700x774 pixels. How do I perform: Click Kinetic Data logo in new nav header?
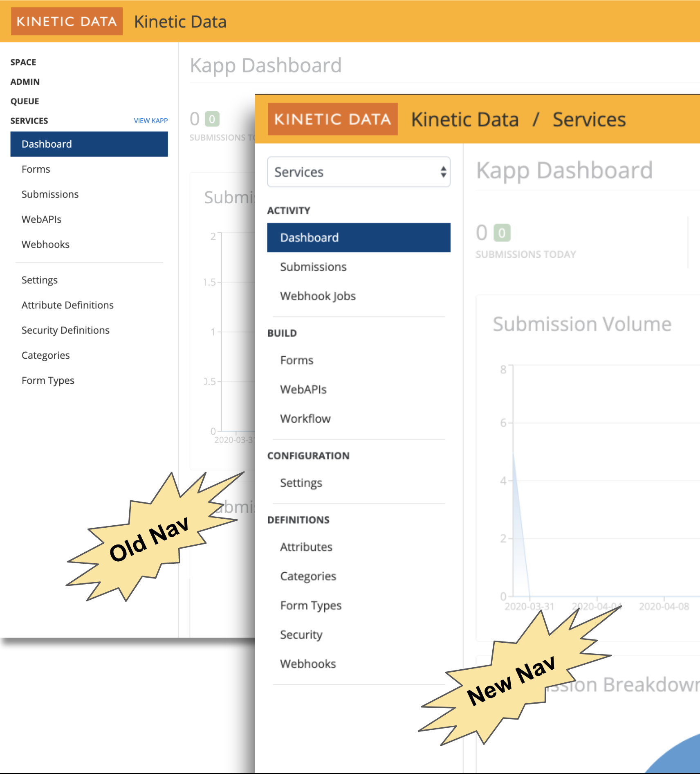pos(333,119)
